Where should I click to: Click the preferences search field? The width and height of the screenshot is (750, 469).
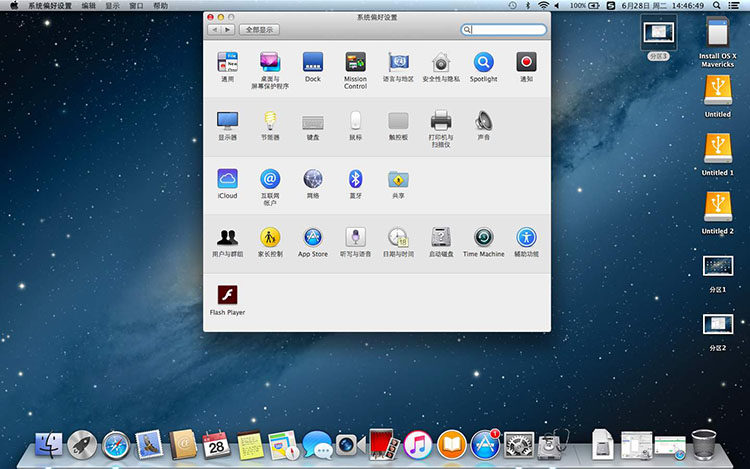point(503,30)
